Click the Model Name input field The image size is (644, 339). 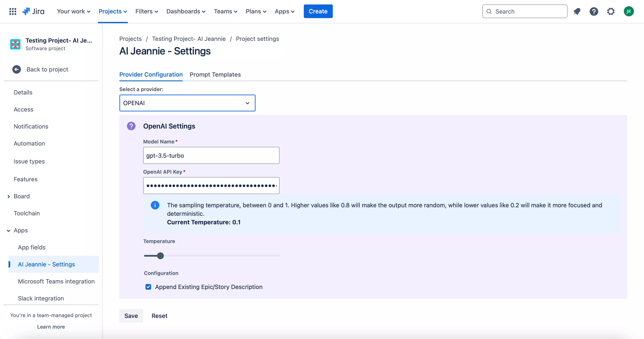[x=211, y=155]
